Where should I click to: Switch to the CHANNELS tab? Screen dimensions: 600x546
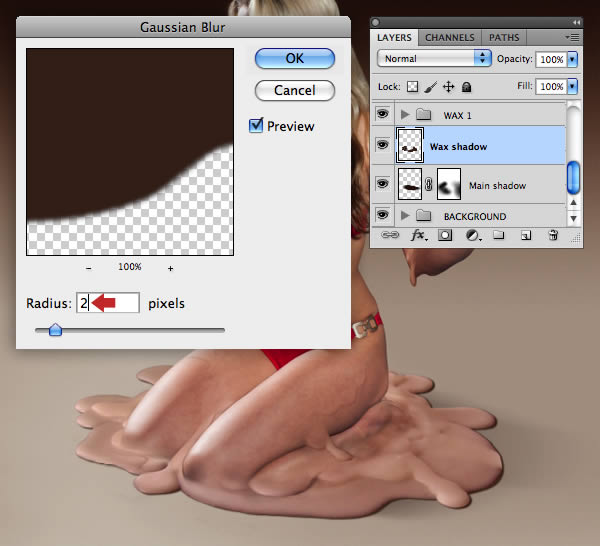(450, 37)
